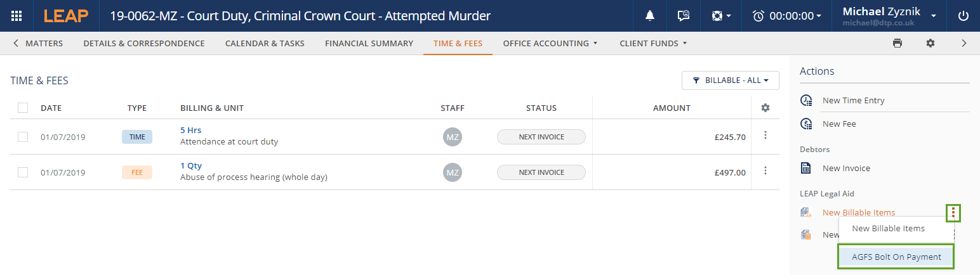Click the power logout icon
The height and width of the screenshot is (275, 980).
[963, 16]
